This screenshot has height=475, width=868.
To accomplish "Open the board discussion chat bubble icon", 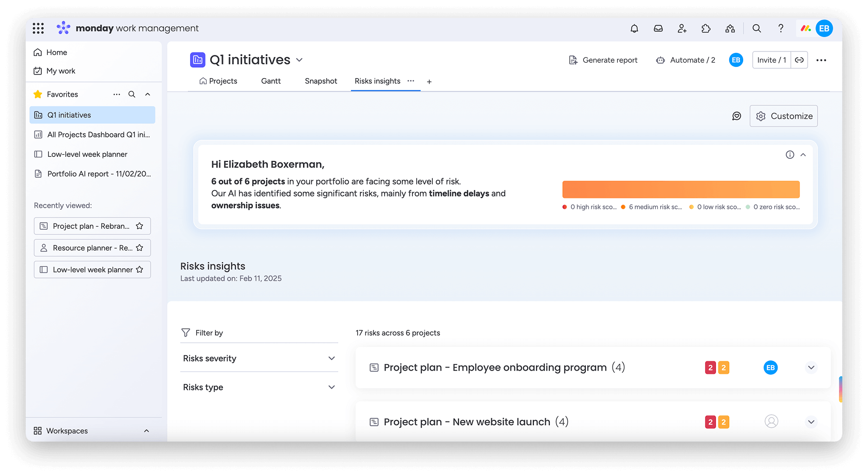I will point(736,116).
